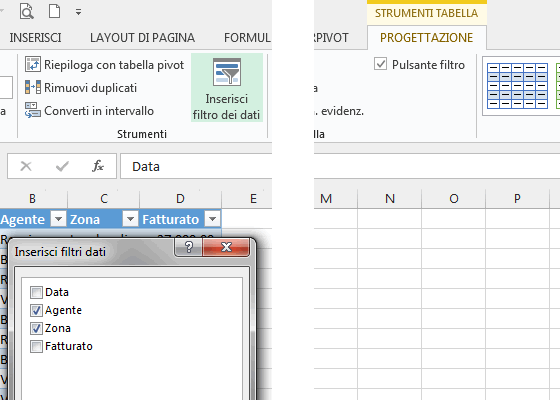The image size is (560, 400).
Task: Select column E header
Action: pos(253,199)
